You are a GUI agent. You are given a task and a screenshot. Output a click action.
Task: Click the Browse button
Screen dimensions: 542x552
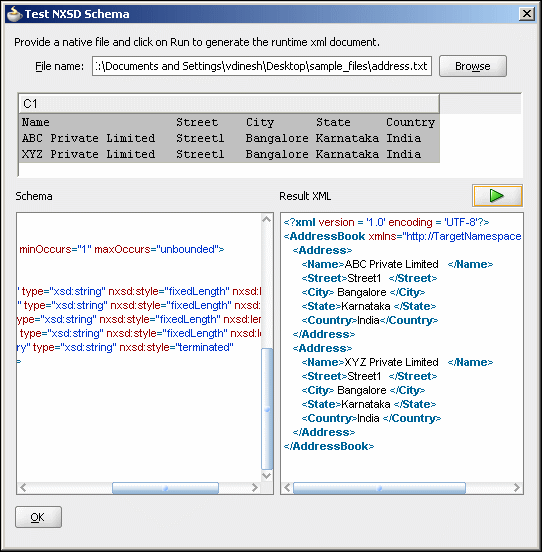(x=473, y=66)
